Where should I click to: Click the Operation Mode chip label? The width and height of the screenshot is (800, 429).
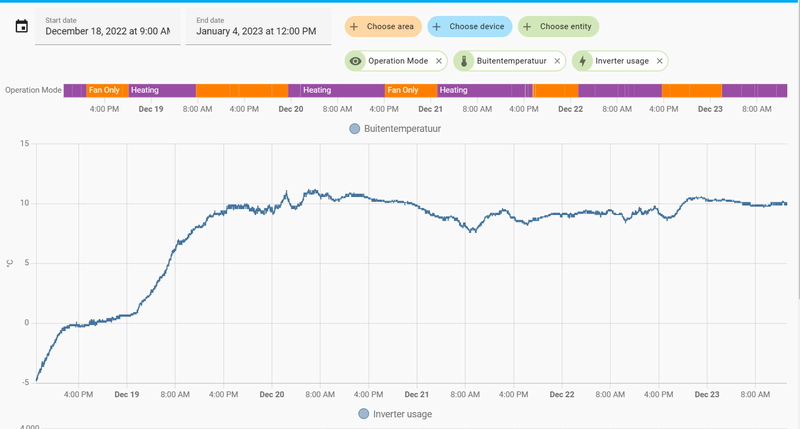point(398,61)
